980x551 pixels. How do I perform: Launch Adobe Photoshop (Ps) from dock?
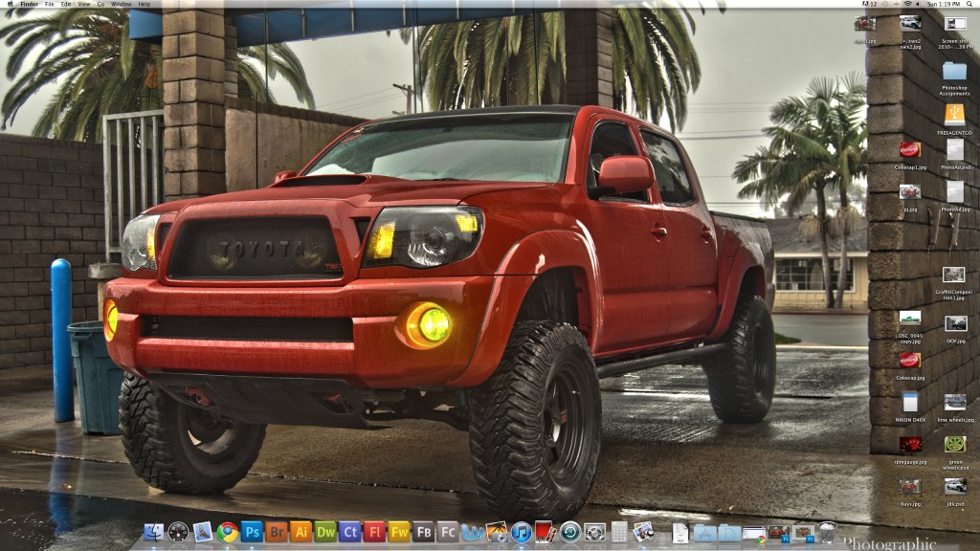pyautogui.click(x=252, y=532)
